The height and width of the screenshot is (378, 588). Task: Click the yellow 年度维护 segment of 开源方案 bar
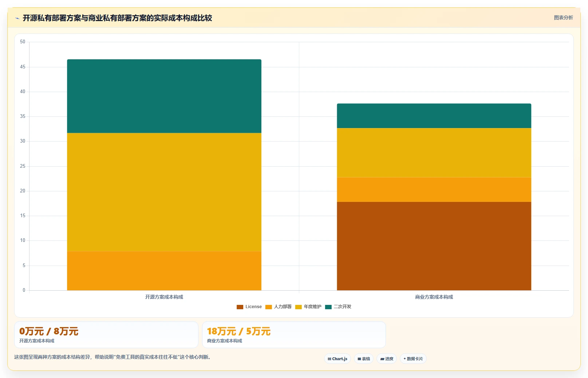(164, 192)
